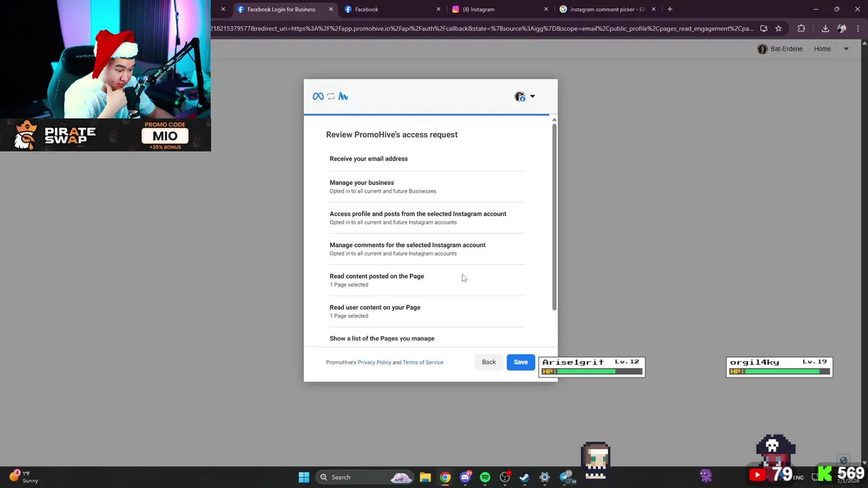Close the Instagram tab
The image size is (868, 488).
[x=546, y=9]
